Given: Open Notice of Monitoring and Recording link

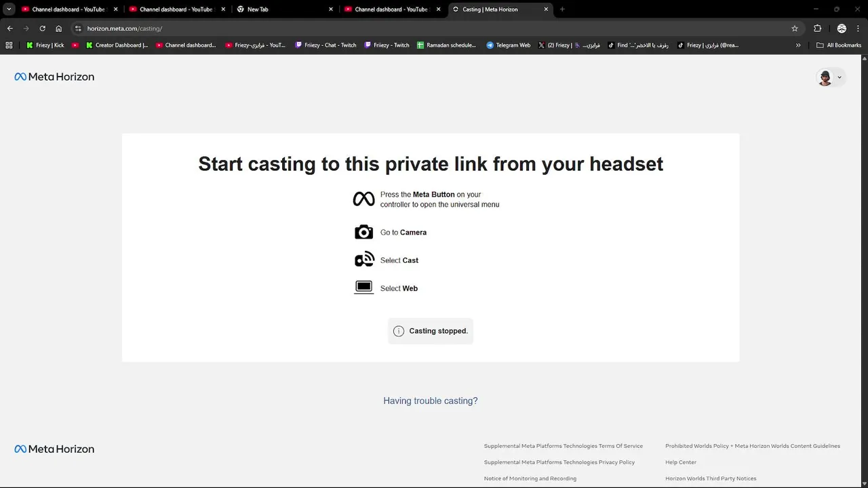Looking at the screenshot, I should (x=530, y=479).
